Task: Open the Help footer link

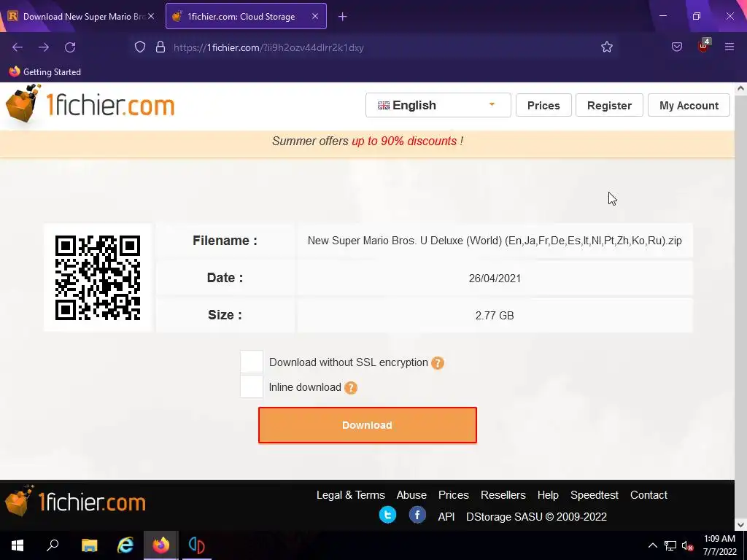Action: tap(548, 495)
